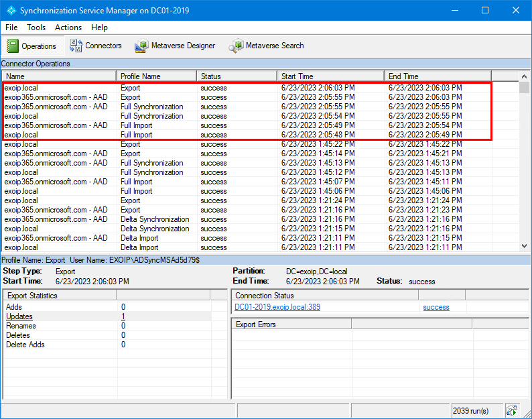Open the Metaverse Designer icon
The image size is (532, 419).
pos(141,46)
